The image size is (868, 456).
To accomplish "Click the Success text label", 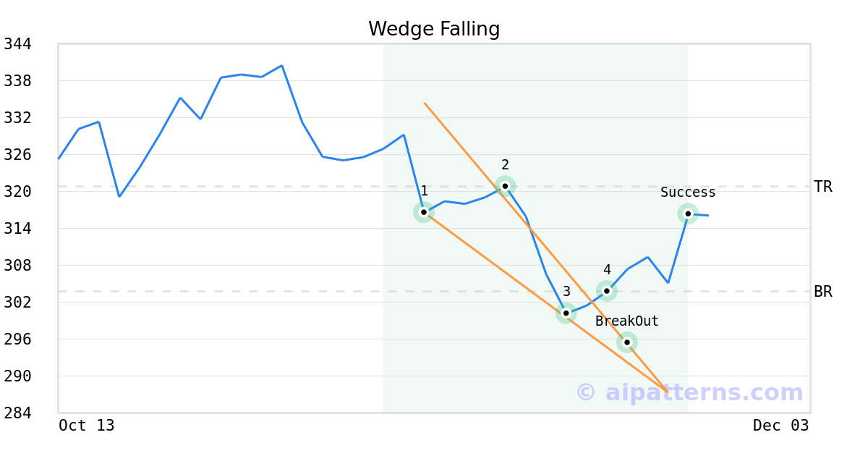I will (688, 193).
